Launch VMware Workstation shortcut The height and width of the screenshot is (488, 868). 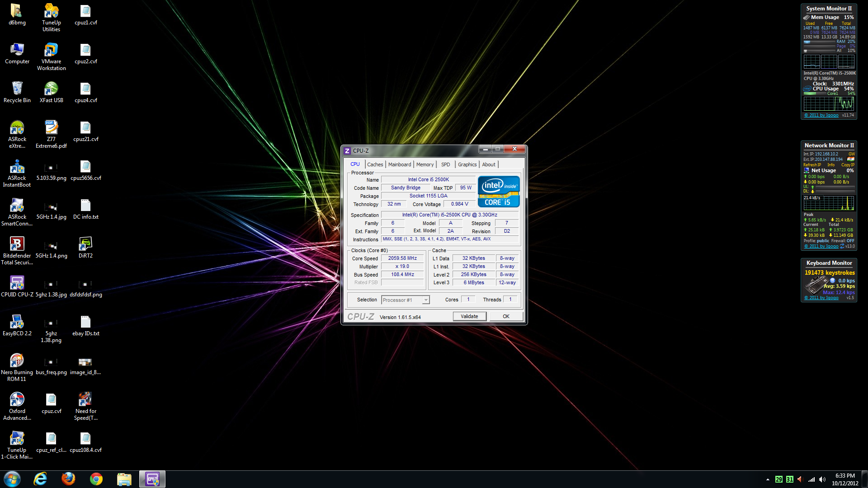(51, 56)
